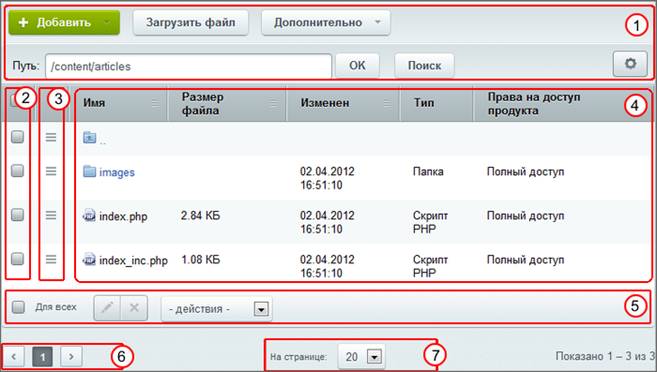Go to the previous page arrow
This screenshot has width=657, height=372.
point(14,356)
